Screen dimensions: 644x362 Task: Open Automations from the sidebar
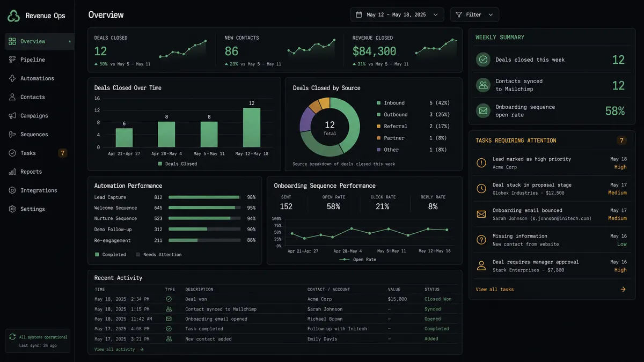(x=39, y=78)
